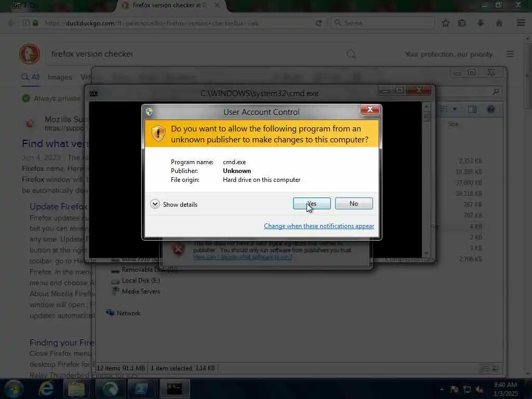532x399 pixels.
Task: Open Internet Explorer from taskbar
Action: (46, 389)
